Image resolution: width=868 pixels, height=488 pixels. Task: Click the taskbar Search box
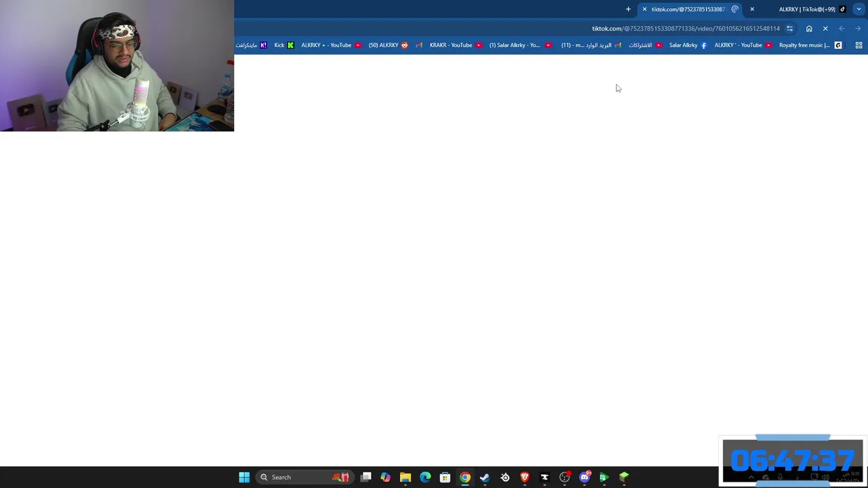point(305,477)
